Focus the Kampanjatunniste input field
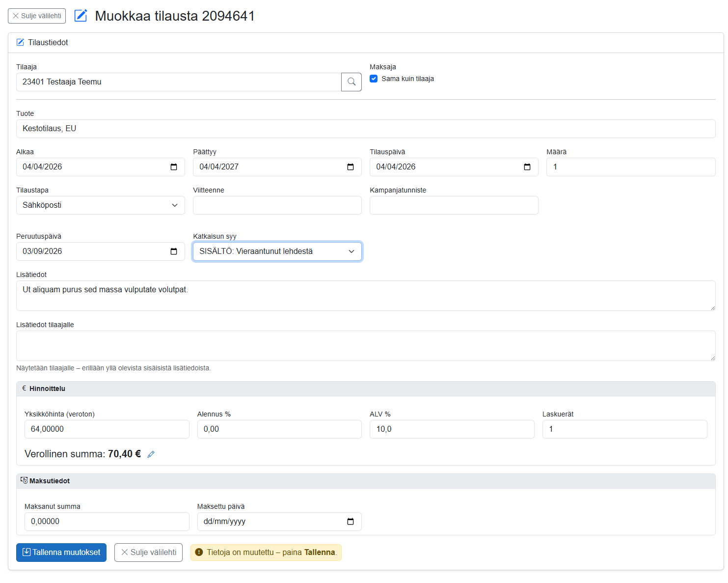The width and height of the screenshot is (728, 583). [454, 205]
